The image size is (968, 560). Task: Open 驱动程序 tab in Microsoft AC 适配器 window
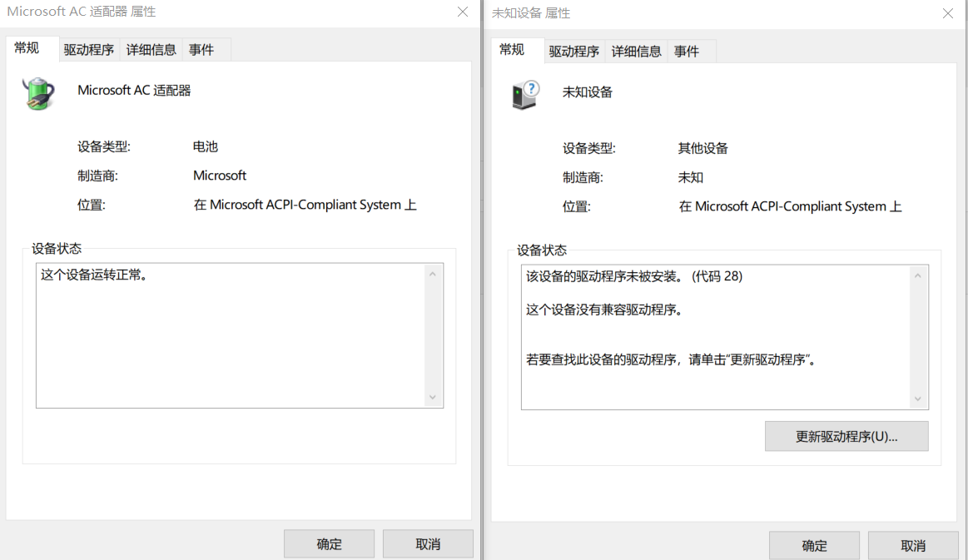point(89,50)
